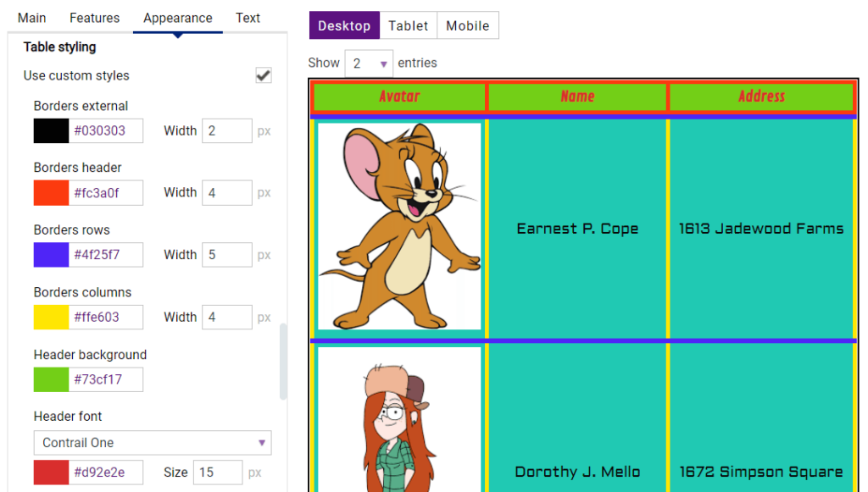Select the Desktop preview button

tap(344, 25)
